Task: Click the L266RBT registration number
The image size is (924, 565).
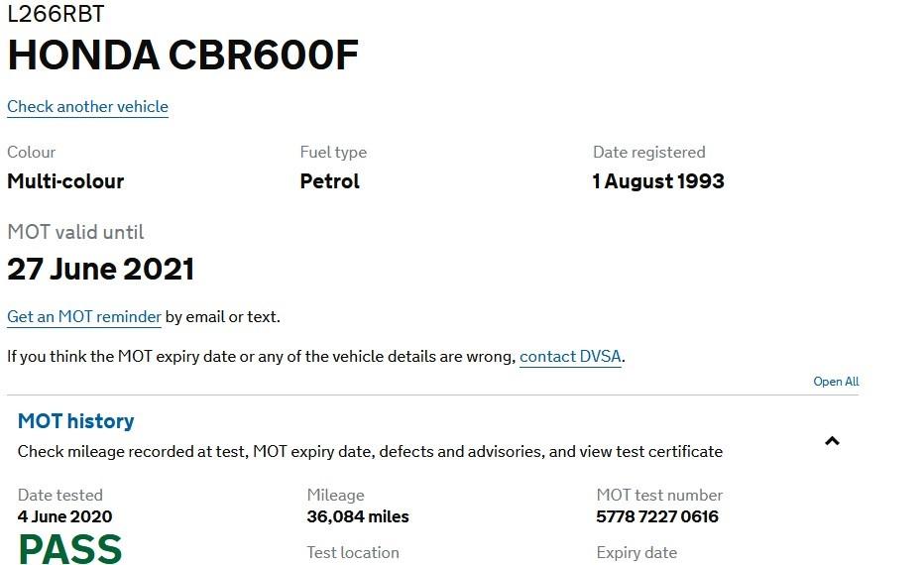Action: click(x=56, y=14)
